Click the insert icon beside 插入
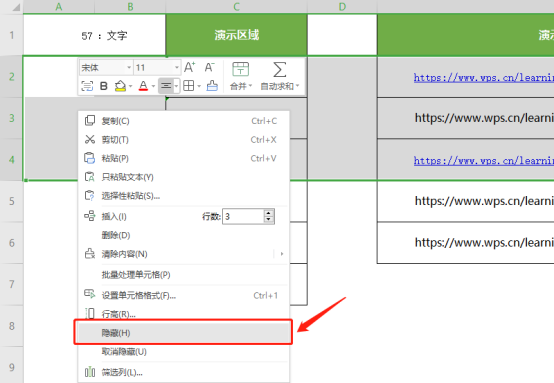Viewport: 554px width, 383px height. pyautogui.click(x=90, y=216)
